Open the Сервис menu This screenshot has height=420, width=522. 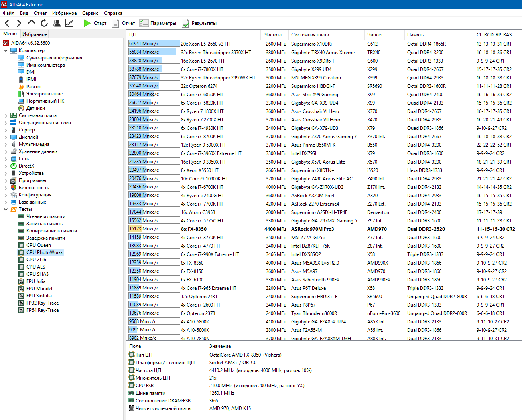click(x=90, y=13)
